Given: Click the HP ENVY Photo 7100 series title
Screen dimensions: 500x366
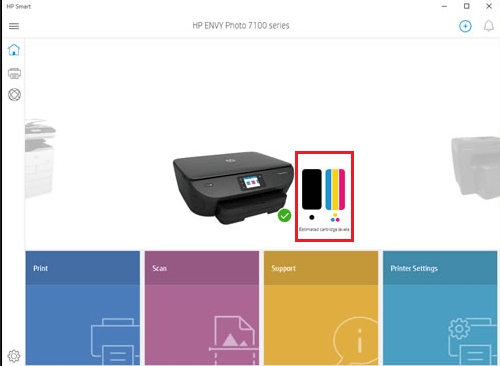Looking at the screenshot, I should tap(241, 26).
